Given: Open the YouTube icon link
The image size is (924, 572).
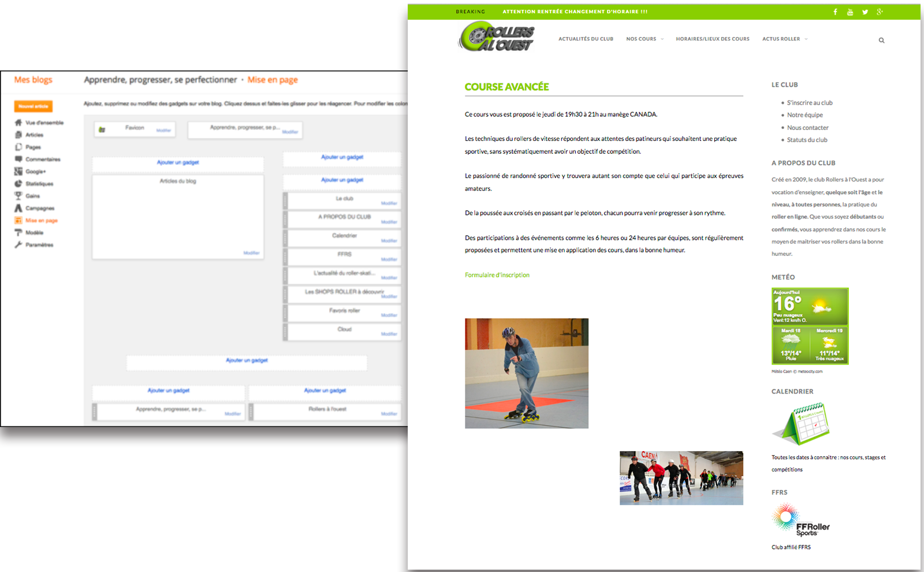Looking at the screenshot, I should 850,12.
